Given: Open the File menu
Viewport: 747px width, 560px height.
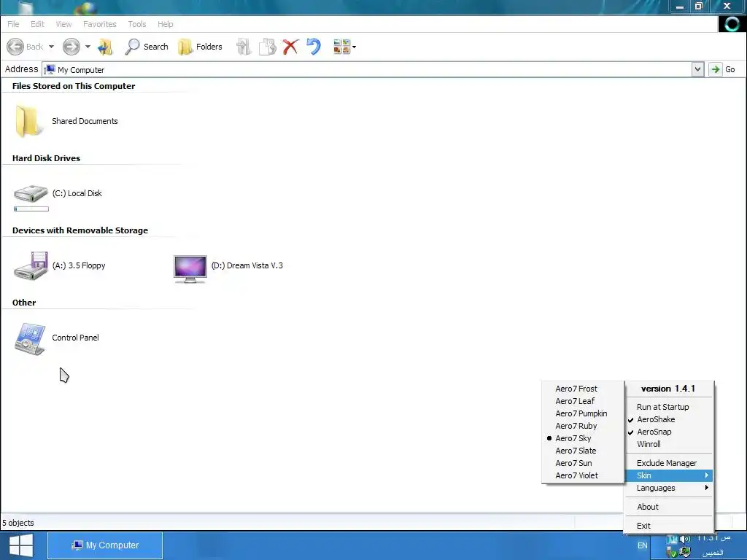Looking at the screenshot, I should coord(13,24).
